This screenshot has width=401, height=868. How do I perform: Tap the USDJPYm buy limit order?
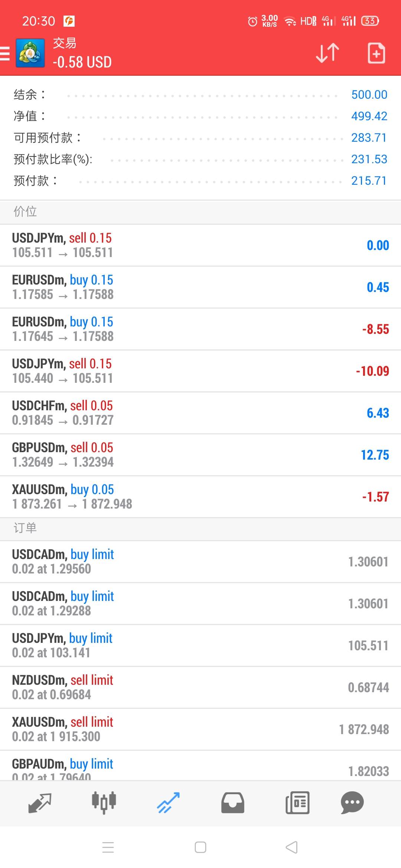coord(200,645)
